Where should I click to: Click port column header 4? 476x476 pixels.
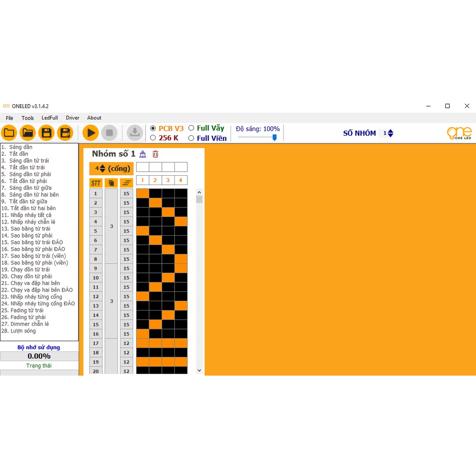pos(181,180)
